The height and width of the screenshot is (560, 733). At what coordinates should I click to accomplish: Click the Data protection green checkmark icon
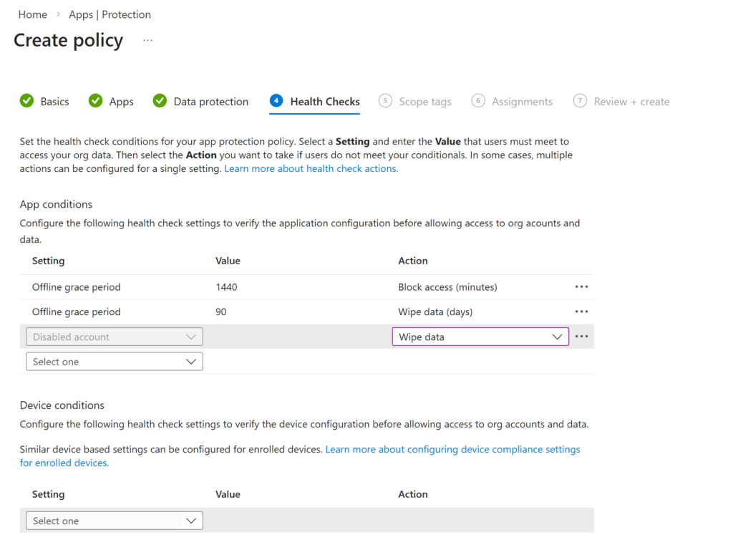click(x=160, y=101)
